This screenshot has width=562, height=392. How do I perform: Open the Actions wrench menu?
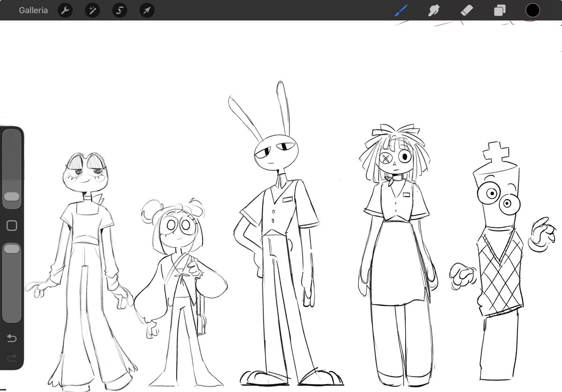[65, 10]
